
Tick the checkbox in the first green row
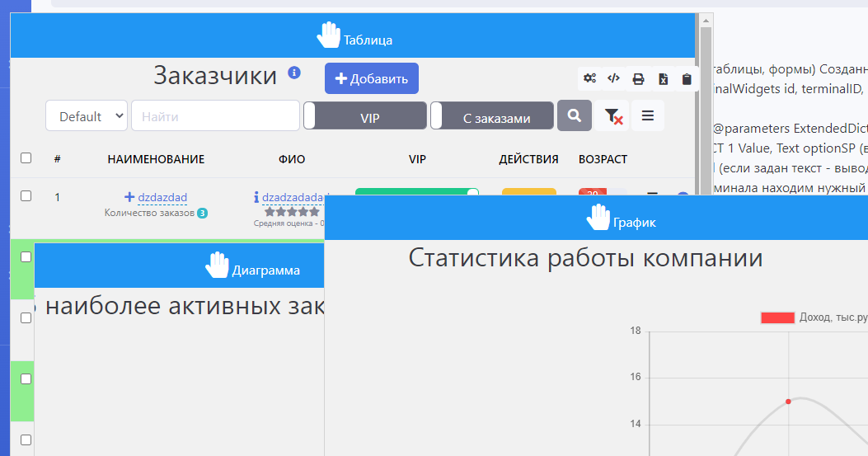click(26, 256)
